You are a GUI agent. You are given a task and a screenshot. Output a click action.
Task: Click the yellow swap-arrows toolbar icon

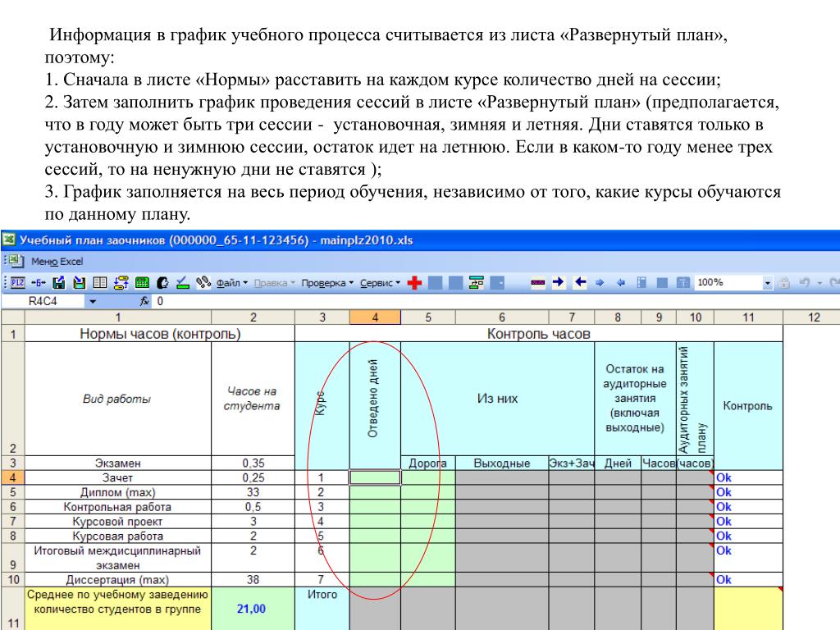click(x=121, y=282)
